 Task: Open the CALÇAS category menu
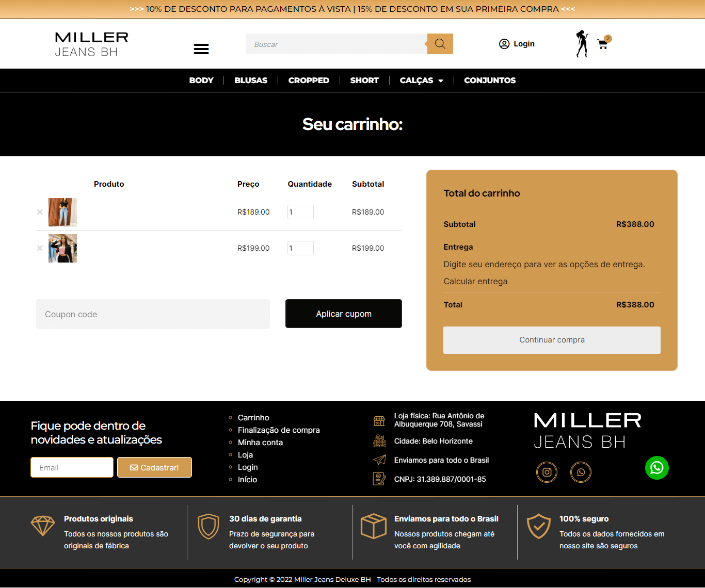tap(416, 80)
